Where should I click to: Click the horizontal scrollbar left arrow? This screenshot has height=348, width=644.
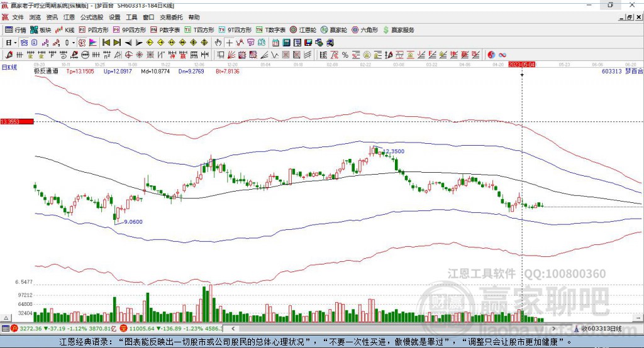(x=233, y=329)
